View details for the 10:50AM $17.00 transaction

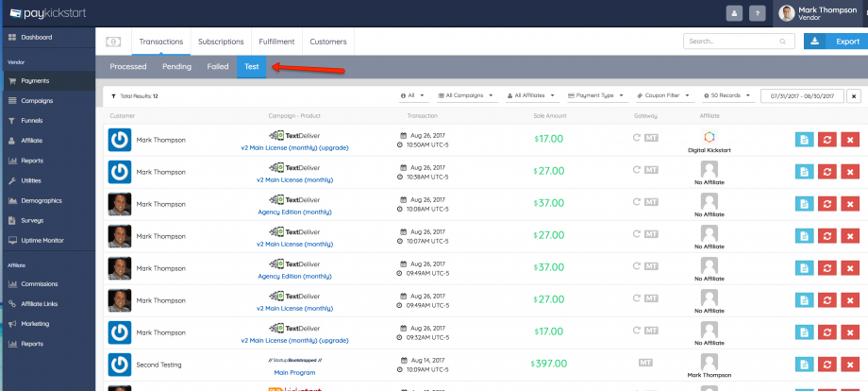click(805, 140)
